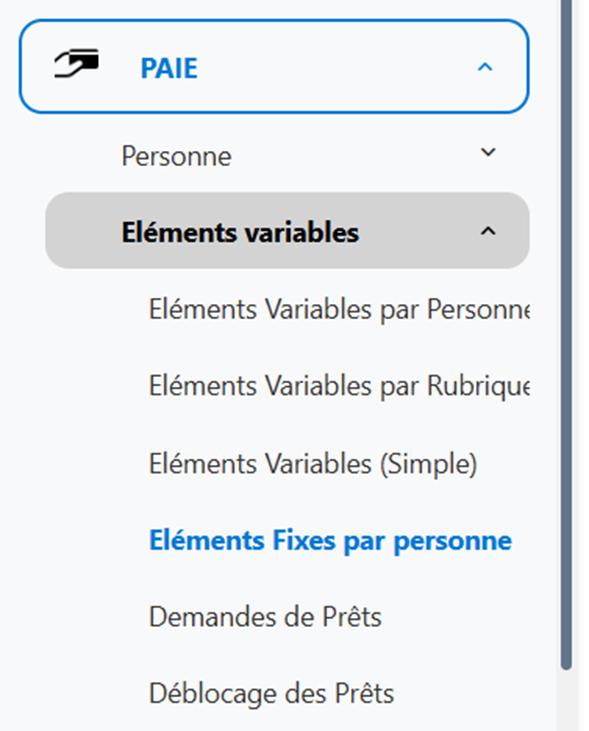The height and width of the screenshot is (731, 589).
Task: Click the gray highlighted row background near chevron
Action: click(420, 231)
